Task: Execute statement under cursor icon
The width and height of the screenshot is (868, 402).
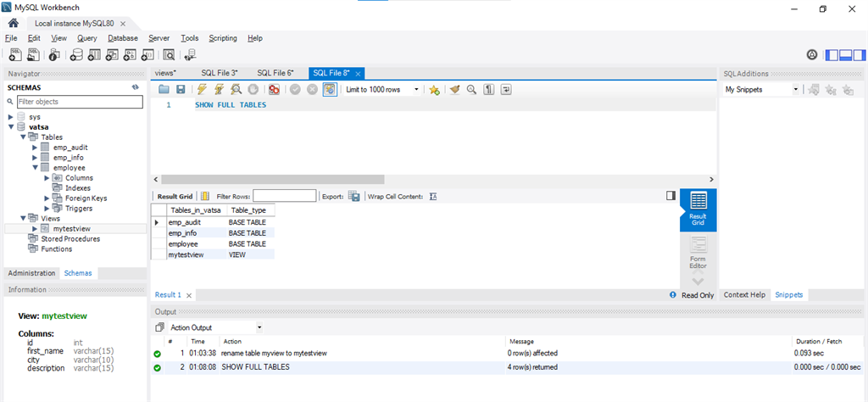Action: [220, 89]
